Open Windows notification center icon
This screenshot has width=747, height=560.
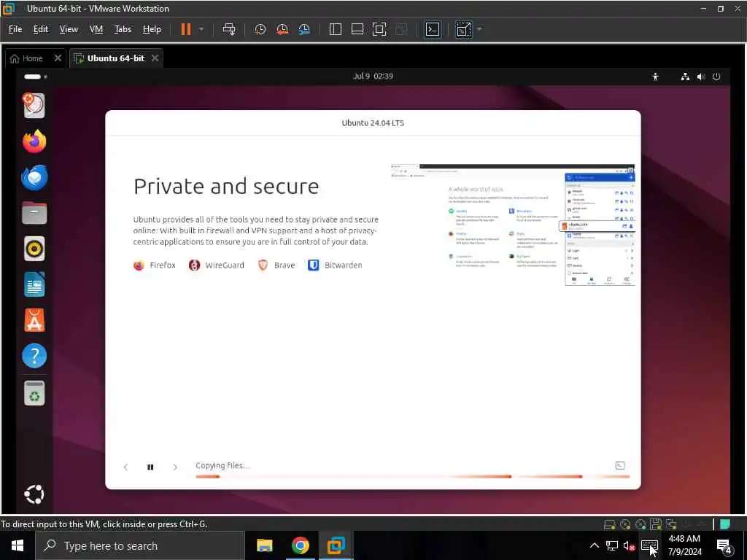tap(724, 547)
